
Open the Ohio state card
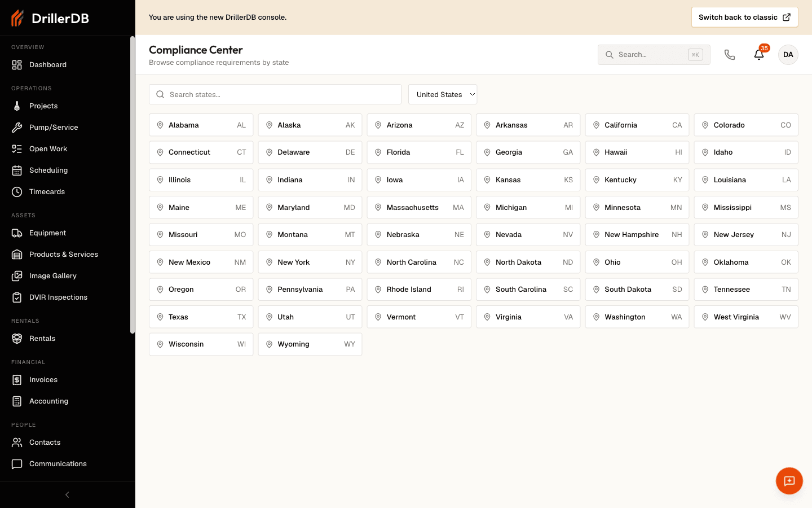(637, 262)
